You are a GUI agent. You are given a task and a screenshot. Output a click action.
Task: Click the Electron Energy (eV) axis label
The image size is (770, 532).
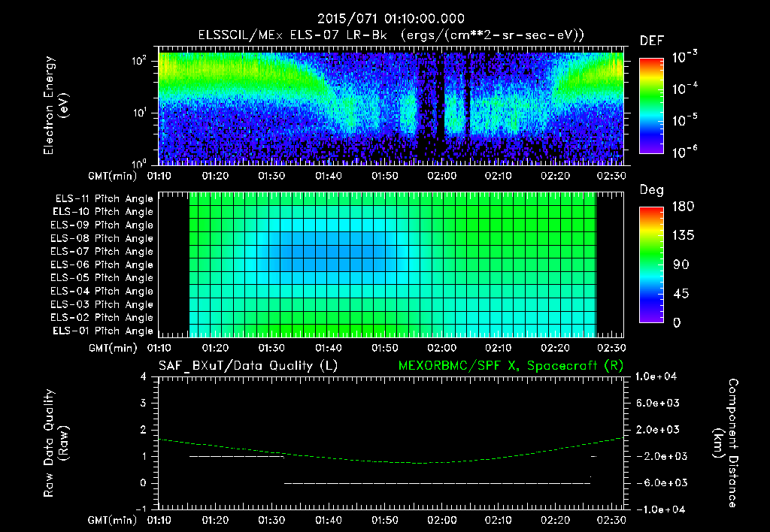pos(56,105)
